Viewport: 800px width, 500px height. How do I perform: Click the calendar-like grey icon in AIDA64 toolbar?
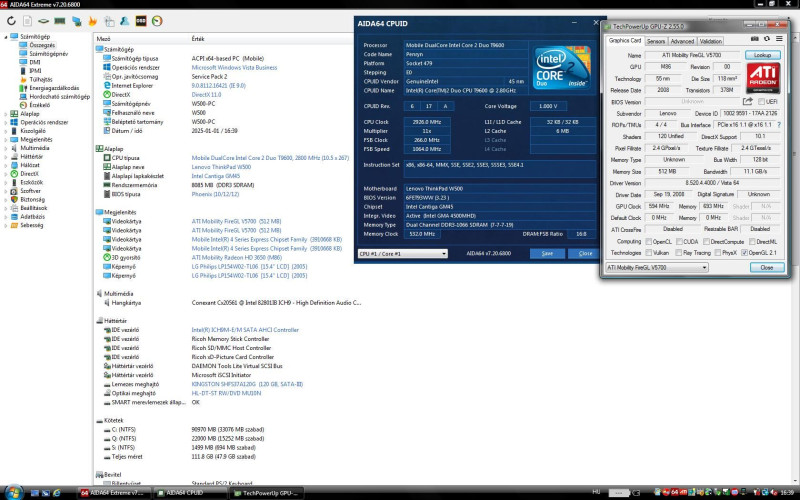click(x=109, y=21)
